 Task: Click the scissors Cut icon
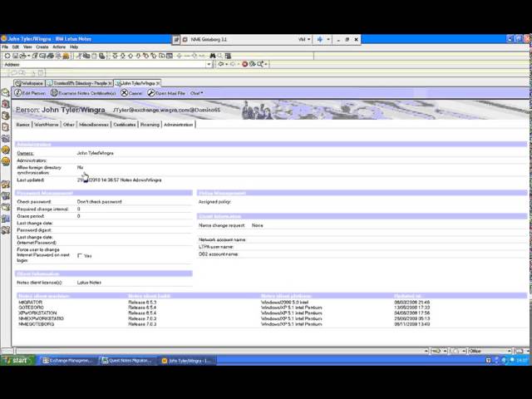79,56
